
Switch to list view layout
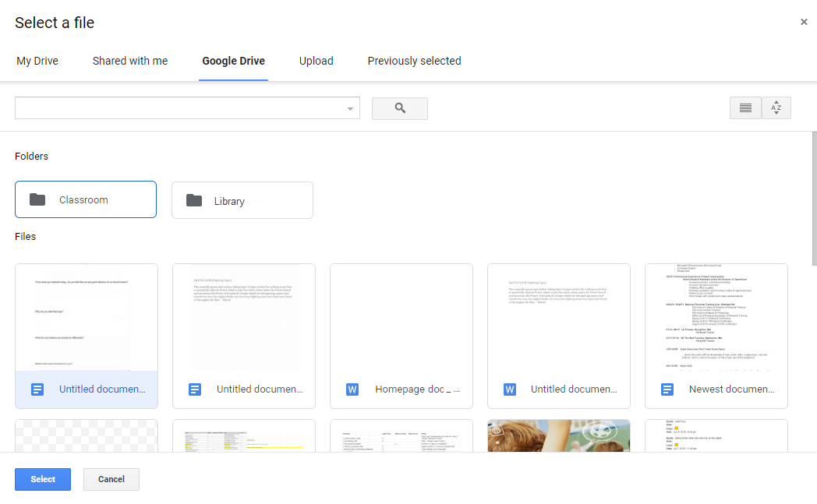click(745, 107)
